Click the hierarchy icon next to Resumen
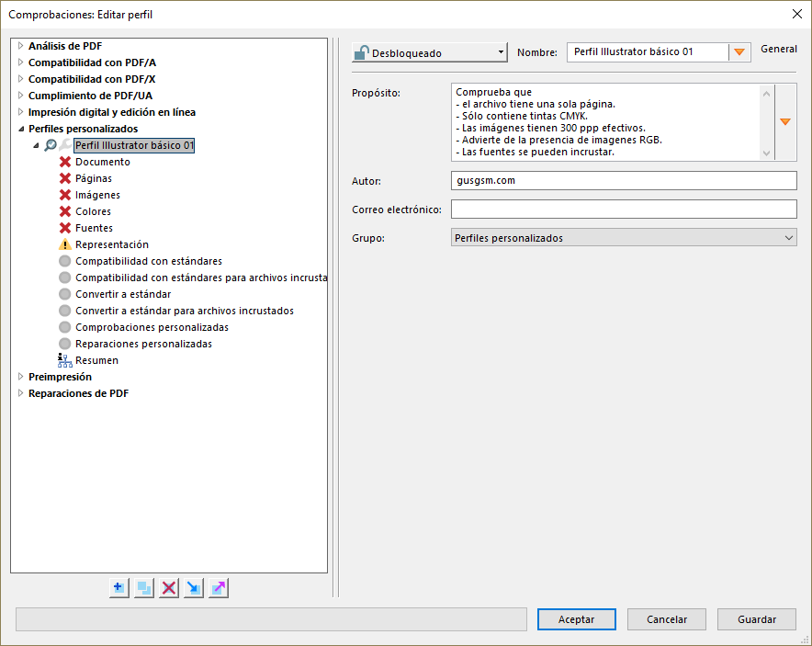The height and width of the screenshot is (646, 812). [x=64, y=360]
